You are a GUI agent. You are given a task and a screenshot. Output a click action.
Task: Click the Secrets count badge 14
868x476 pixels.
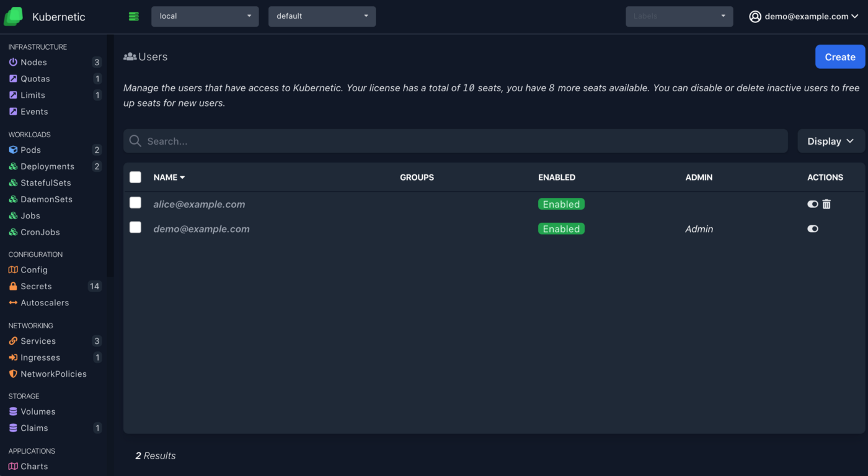pyautogui.click(x=94, y=286)
